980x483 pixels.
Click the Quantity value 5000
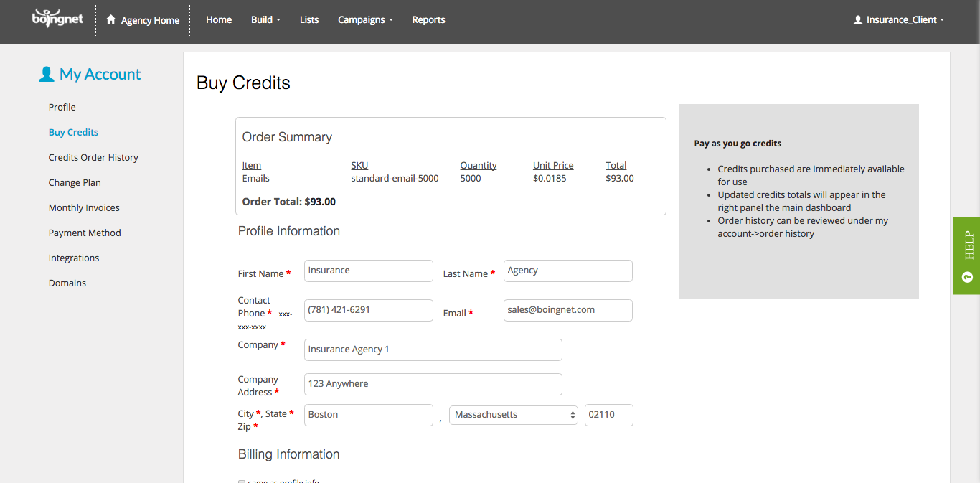point(471,178)
